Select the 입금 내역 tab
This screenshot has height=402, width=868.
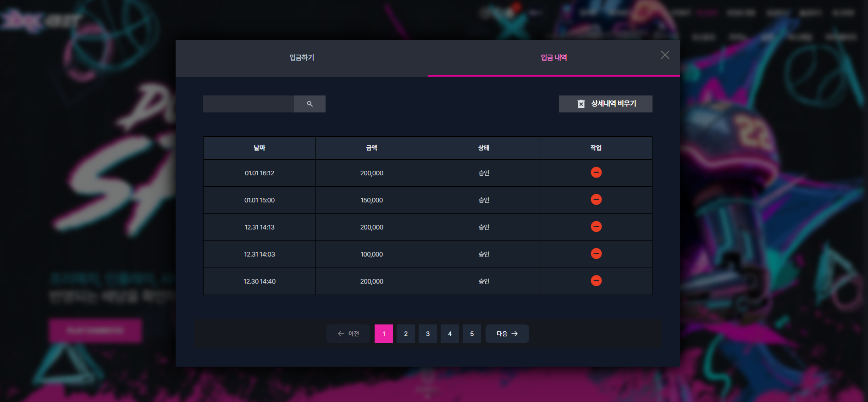554,58
